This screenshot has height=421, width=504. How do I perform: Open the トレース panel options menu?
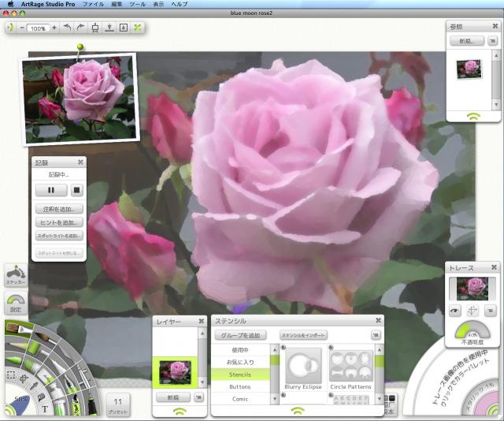point(490,311)
